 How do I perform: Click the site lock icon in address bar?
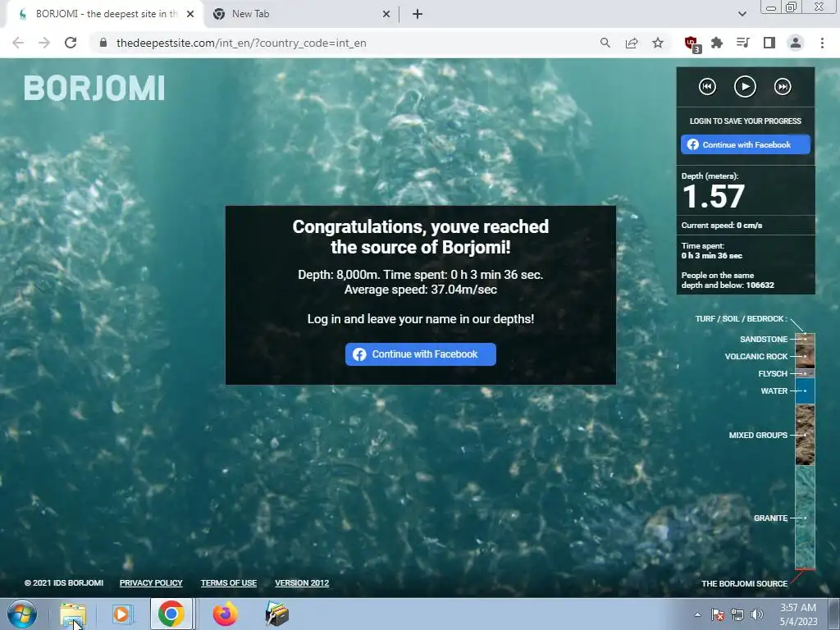click(104, 43)
